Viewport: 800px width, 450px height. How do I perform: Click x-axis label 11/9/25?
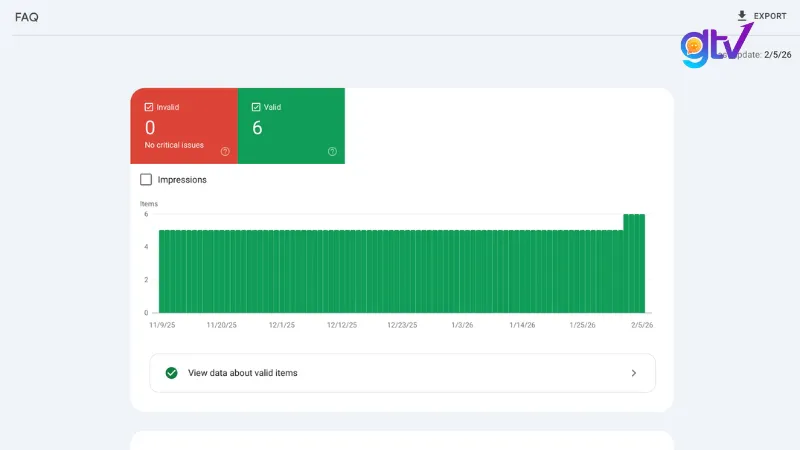click(162, 325)
